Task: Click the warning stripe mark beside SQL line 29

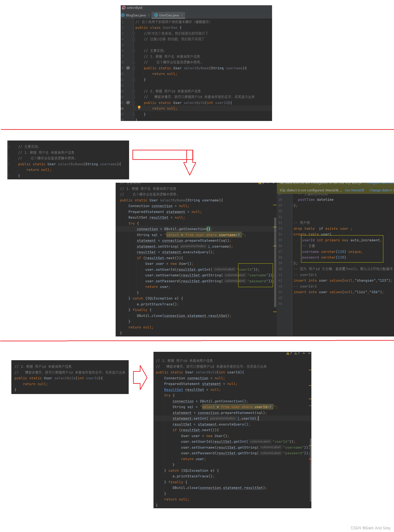Action: [x=275, y=205]
